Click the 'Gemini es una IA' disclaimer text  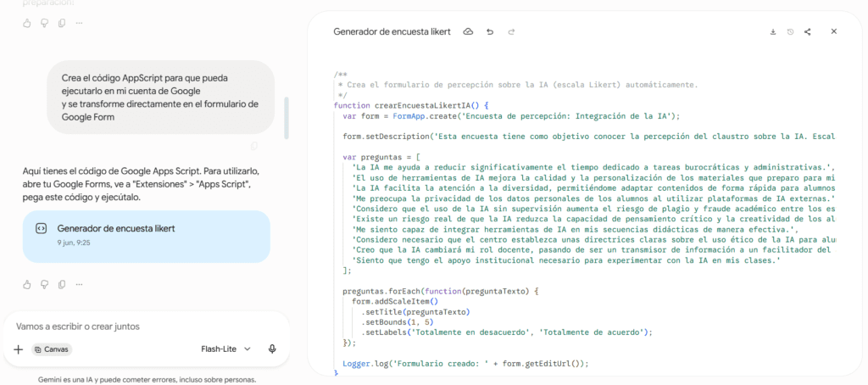[147, 380]
